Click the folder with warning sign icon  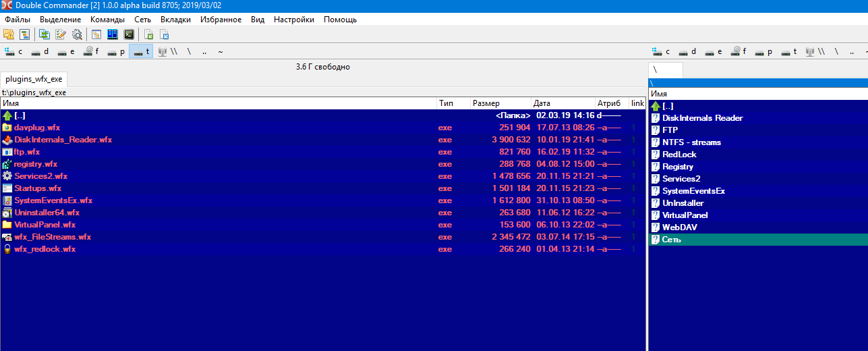(9, 34)
